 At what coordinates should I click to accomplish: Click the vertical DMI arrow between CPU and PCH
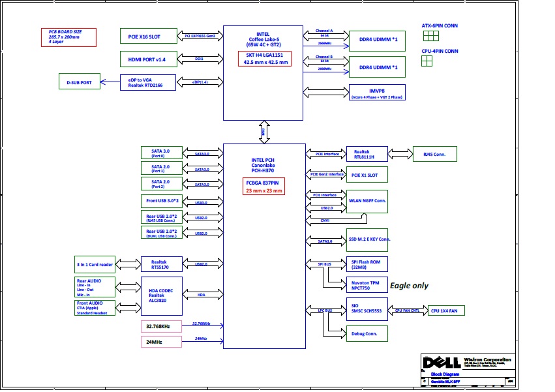point(264,131)
